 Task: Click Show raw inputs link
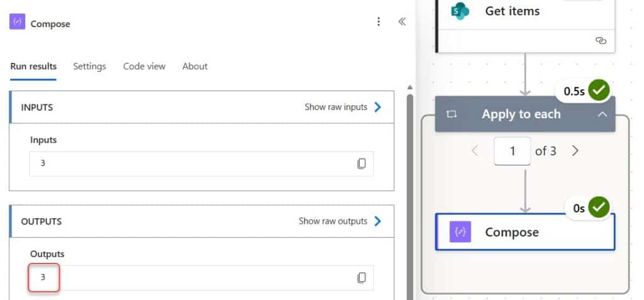343,108
